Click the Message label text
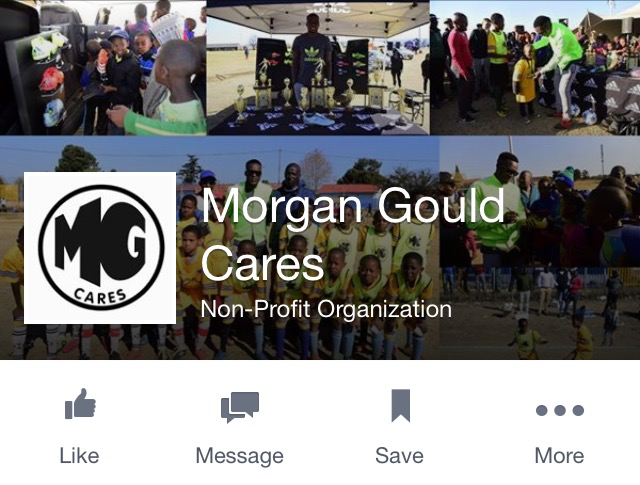 coord(240,456)
